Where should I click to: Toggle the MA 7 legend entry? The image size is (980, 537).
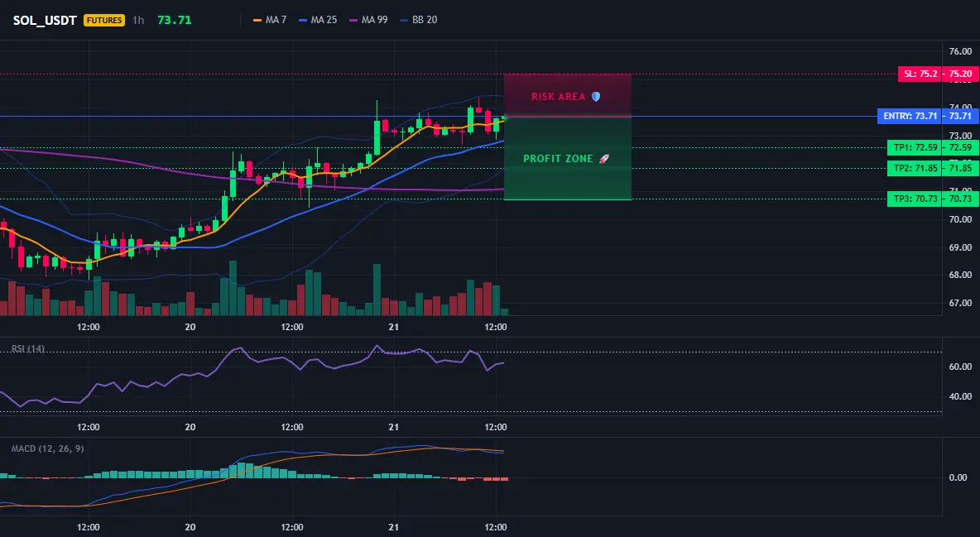[269, 20]
